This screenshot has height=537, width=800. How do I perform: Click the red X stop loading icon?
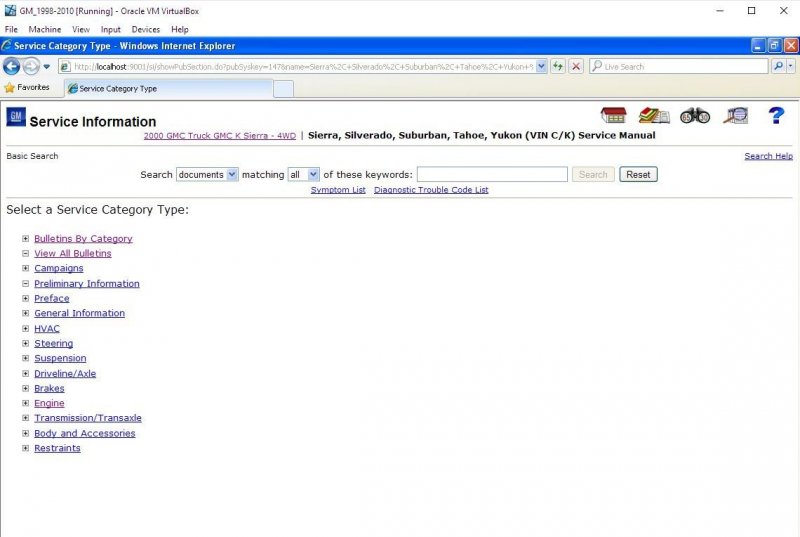576,66
